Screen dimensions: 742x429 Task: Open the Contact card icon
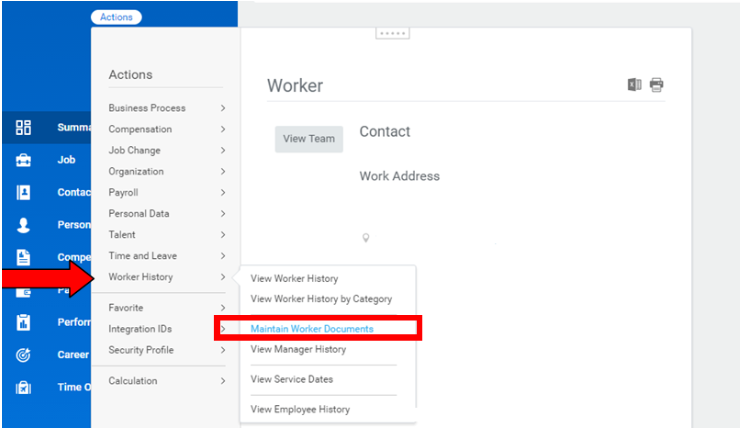pos(23,192)
